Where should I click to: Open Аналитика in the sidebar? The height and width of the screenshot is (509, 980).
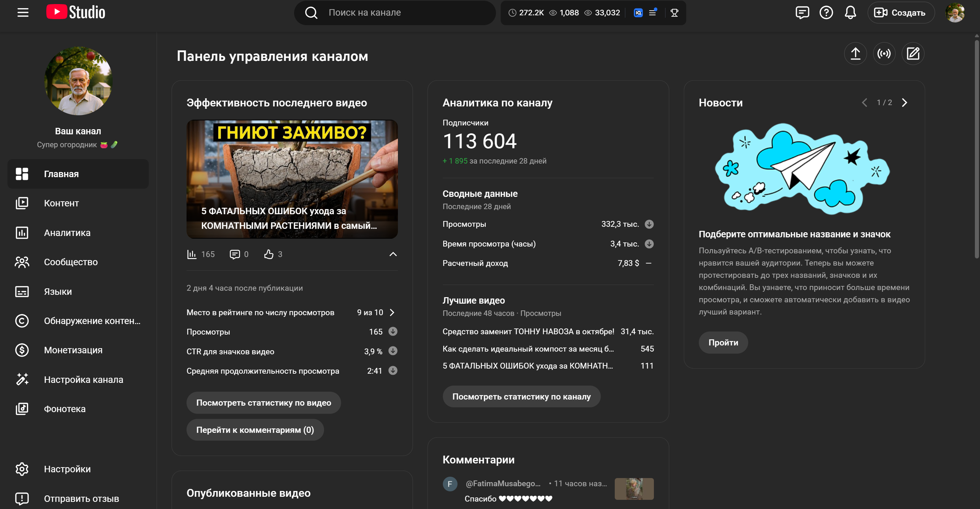[x=67, y=233]
